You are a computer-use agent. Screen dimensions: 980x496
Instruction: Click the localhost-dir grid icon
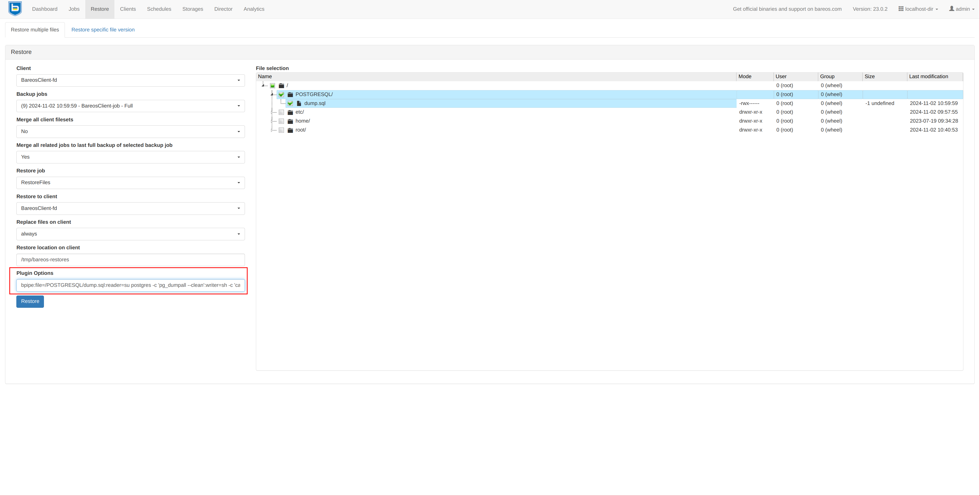901,9
